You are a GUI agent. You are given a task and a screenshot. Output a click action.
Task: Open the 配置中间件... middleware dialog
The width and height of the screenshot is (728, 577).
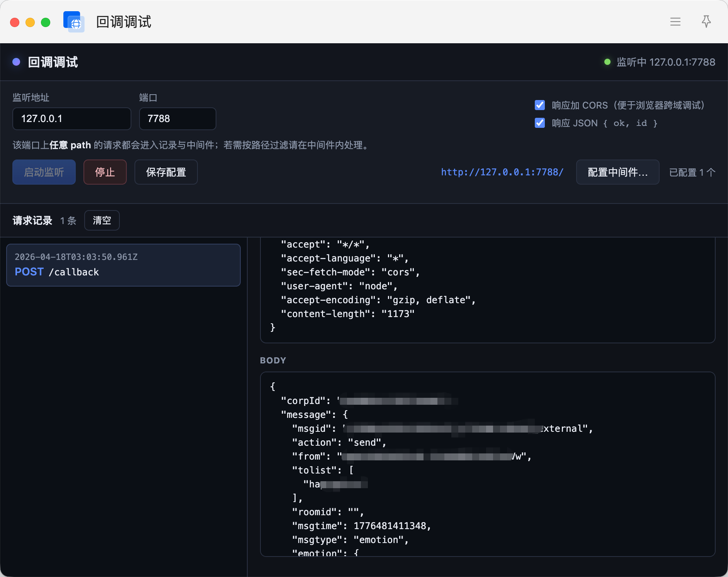coord(617,172)
